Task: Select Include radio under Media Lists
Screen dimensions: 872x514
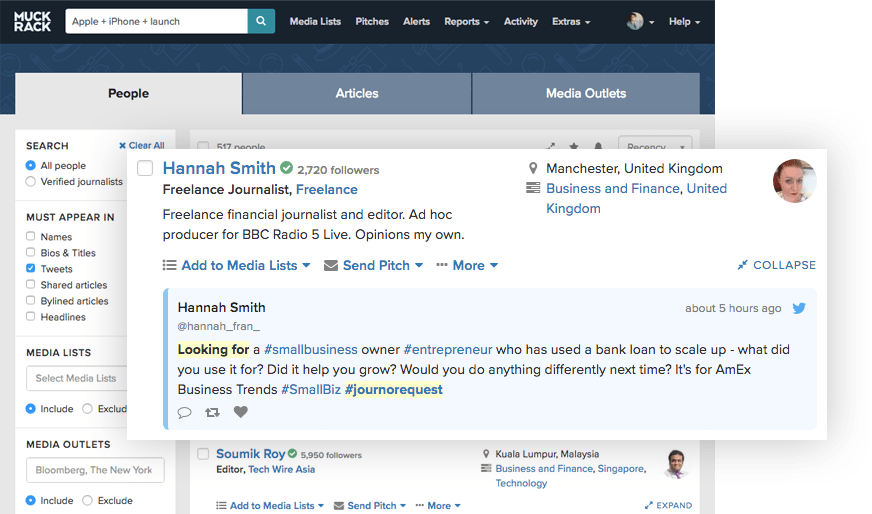Action: pos(31,408)
